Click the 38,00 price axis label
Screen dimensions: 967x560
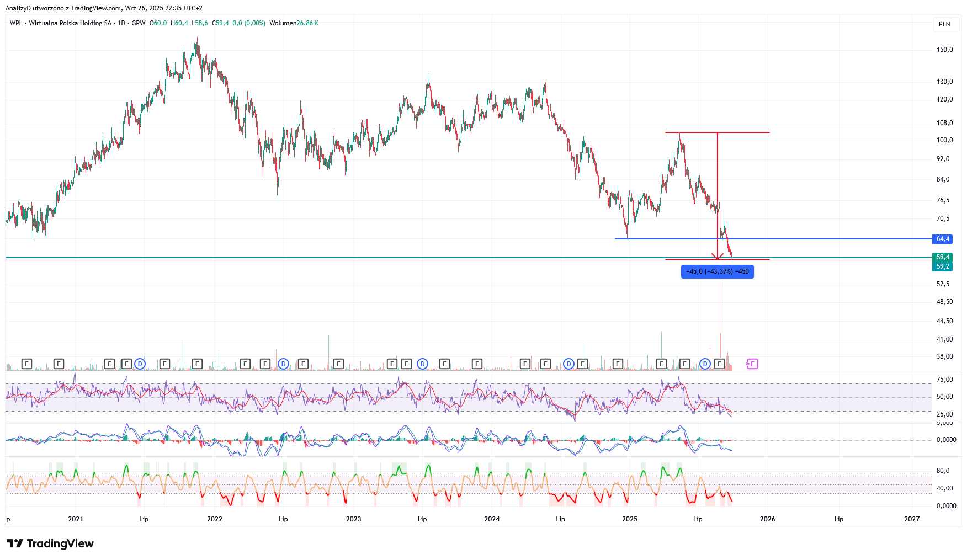[944, 356]
